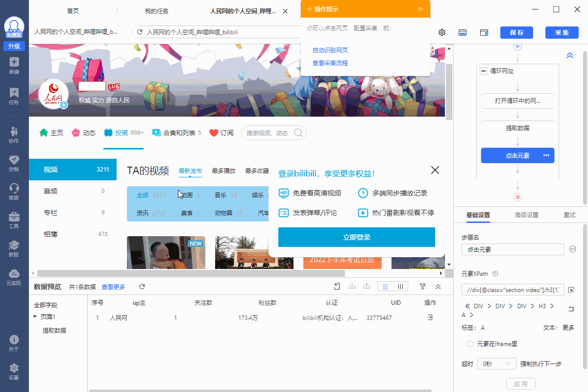Image resolution: width=588 pixels, height=392 pixels.
Task: Open the 高级设置 tab
Action: tap(527, 215)
